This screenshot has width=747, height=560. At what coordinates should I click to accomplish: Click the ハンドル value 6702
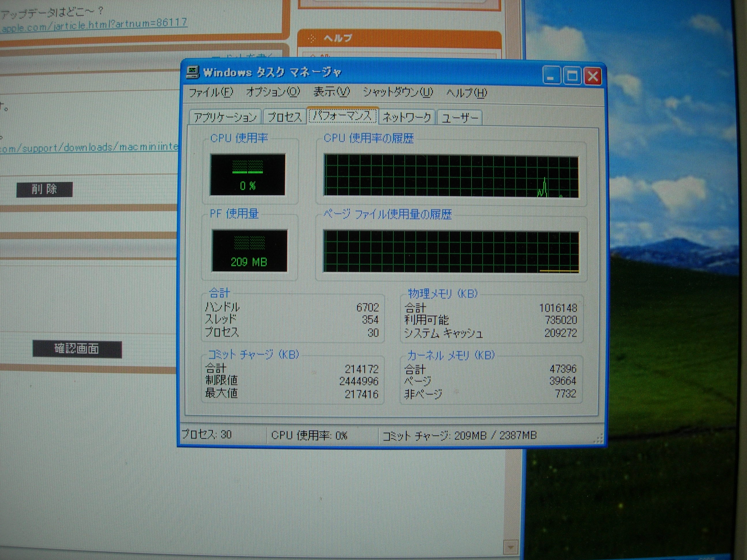[367, 308]
